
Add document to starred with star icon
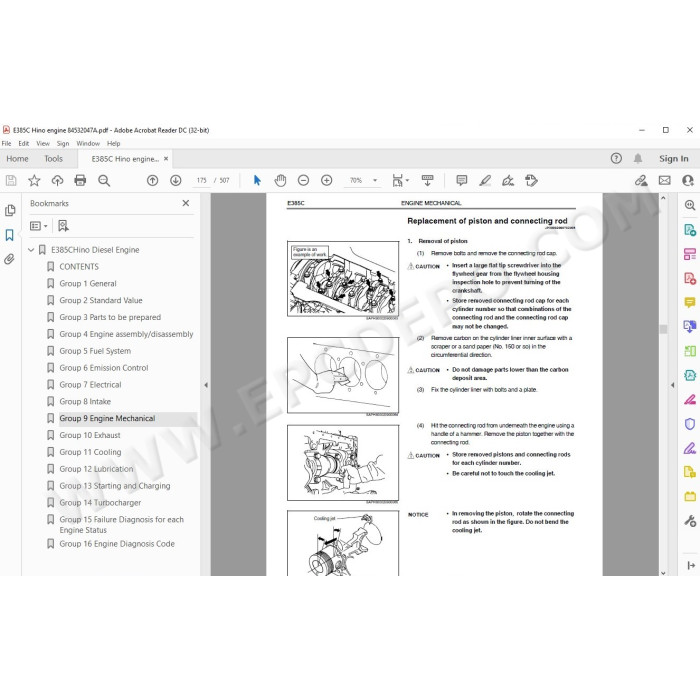pos(34,180)
